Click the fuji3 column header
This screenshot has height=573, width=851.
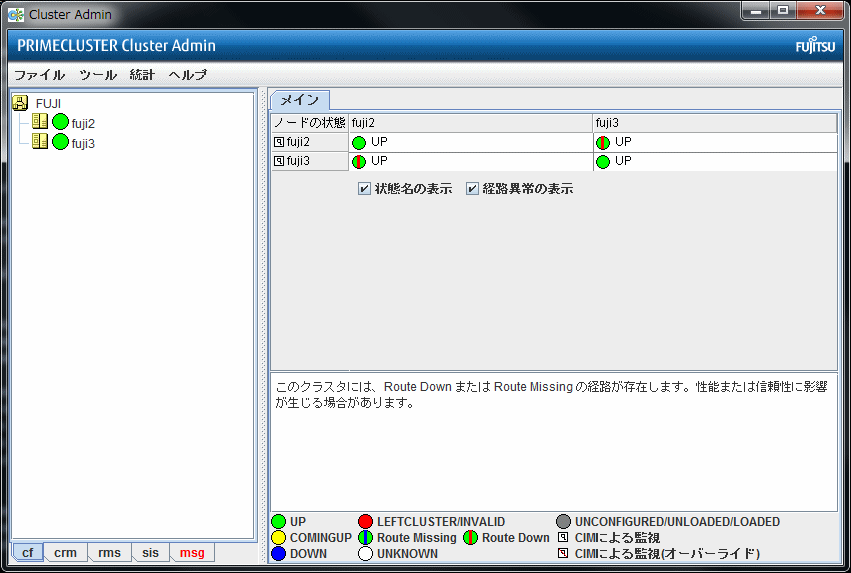point(715,123)
